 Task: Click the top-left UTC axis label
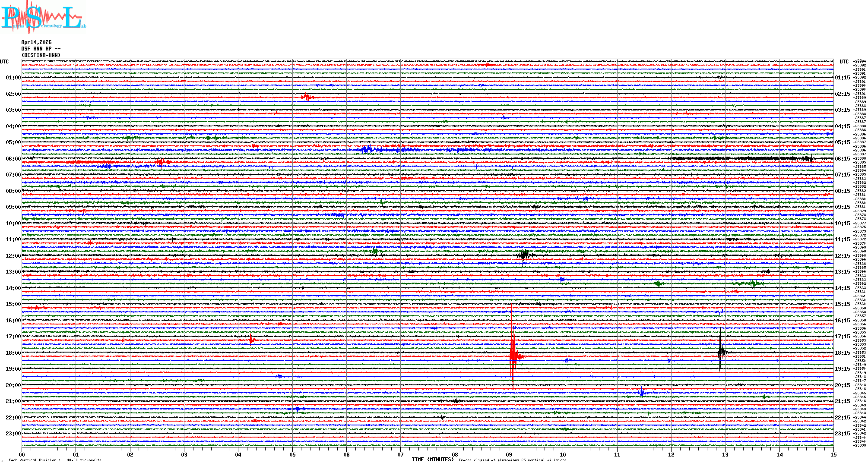coord(4,62)
